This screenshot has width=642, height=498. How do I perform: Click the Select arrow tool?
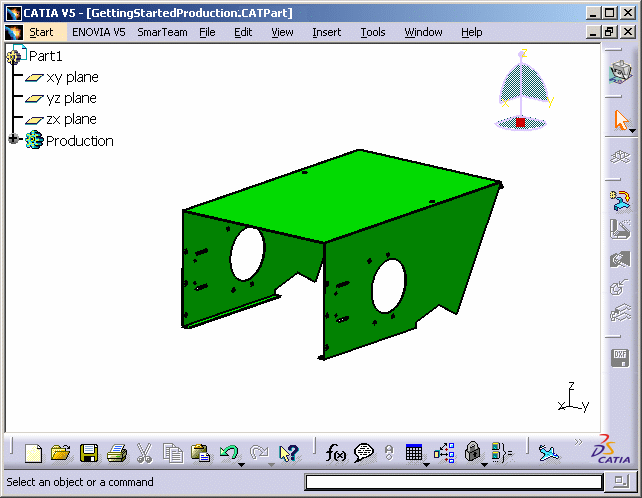point(619,120)
